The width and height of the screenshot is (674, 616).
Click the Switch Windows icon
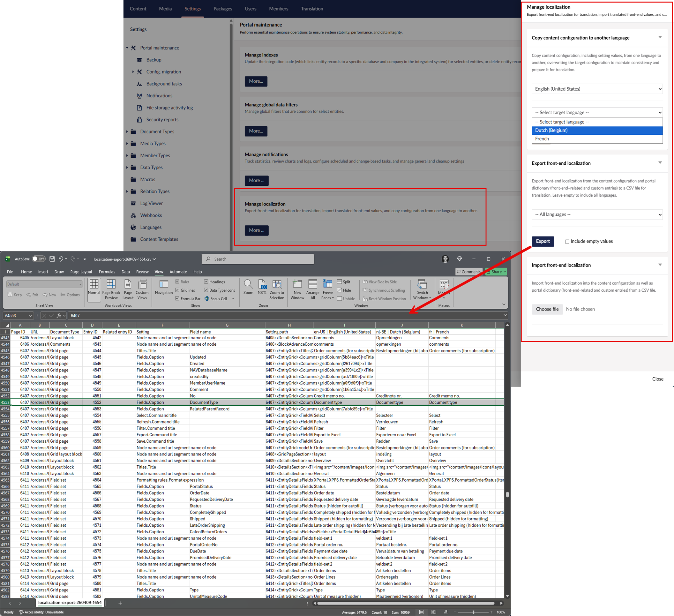coord(422,285)
